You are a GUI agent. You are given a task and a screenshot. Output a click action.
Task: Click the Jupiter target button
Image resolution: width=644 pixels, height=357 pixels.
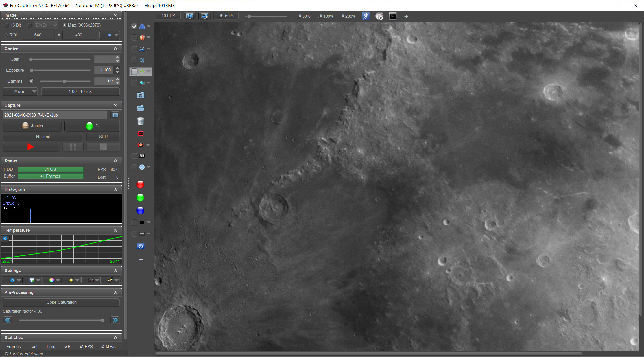[x=32, y=126]
